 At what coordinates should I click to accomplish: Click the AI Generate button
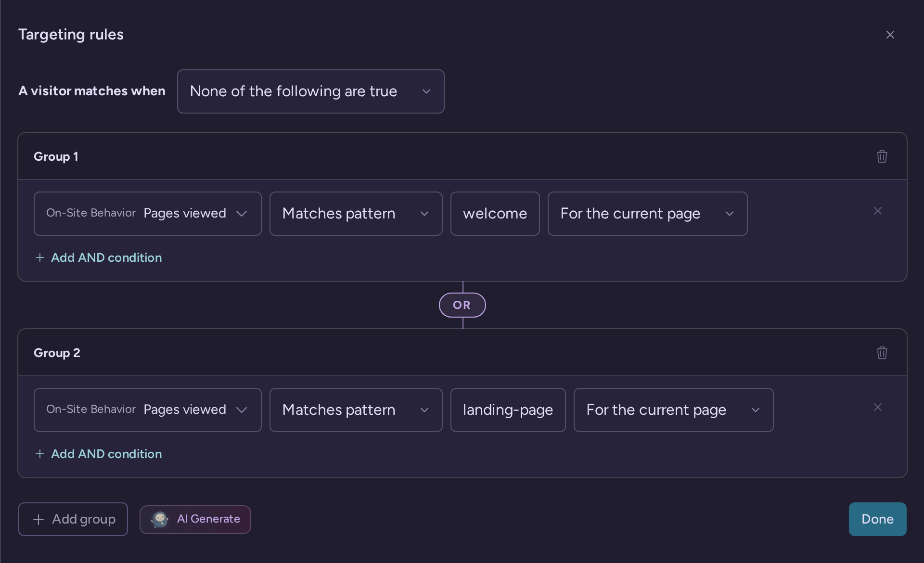tap(195, 519)
